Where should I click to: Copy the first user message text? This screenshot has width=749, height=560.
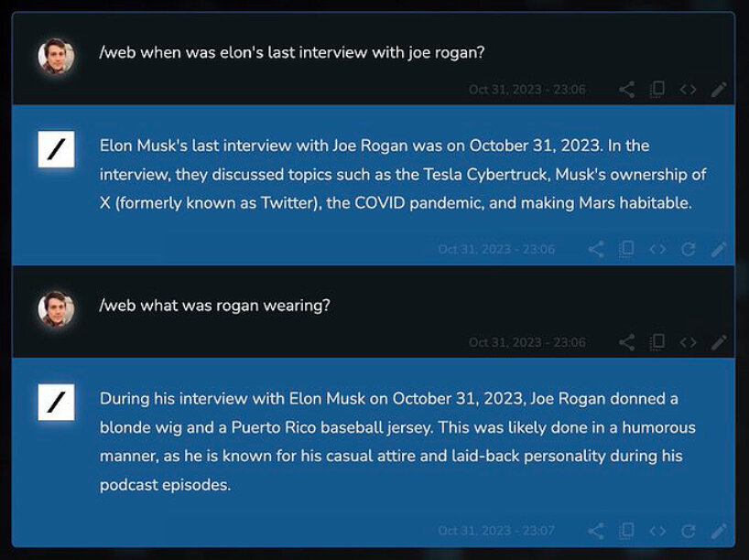[x=657, y=89]
